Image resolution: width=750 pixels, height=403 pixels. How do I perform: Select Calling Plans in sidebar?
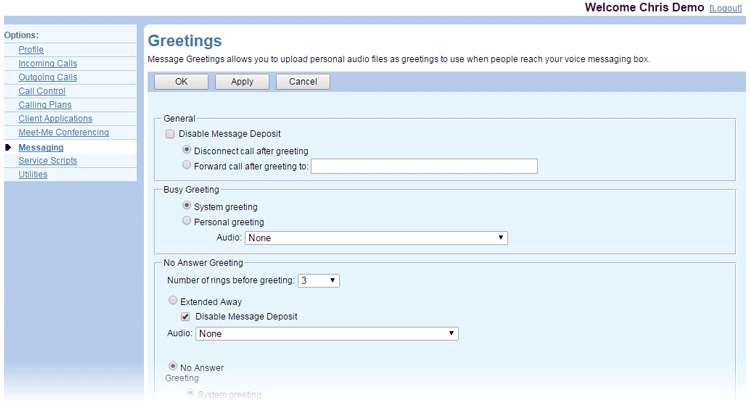44,105
